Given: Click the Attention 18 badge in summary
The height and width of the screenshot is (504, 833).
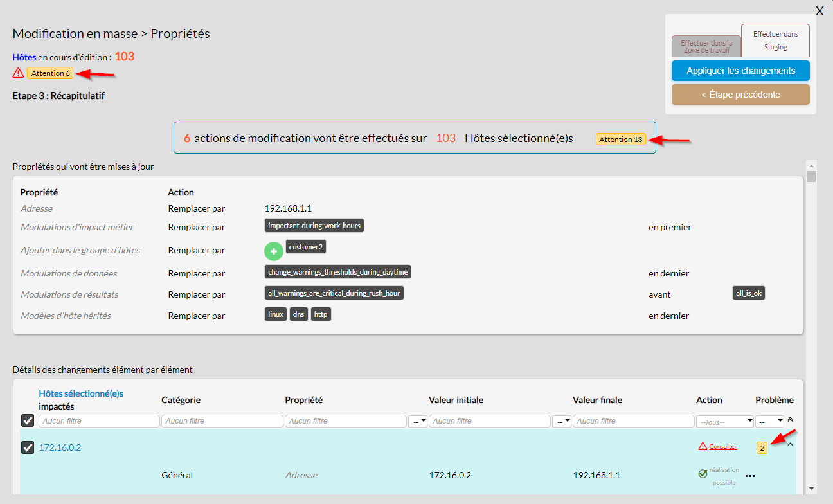Looking at the screenshot, I should point(620,139).
